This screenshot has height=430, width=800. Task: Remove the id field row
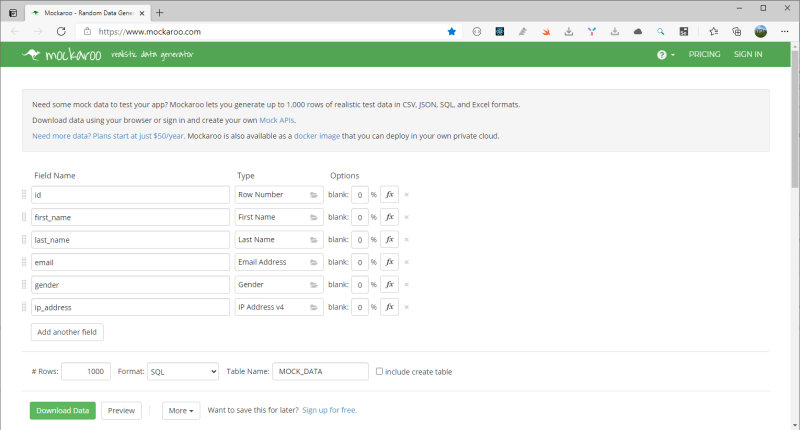pyautogui.click(x=407, y=194)
